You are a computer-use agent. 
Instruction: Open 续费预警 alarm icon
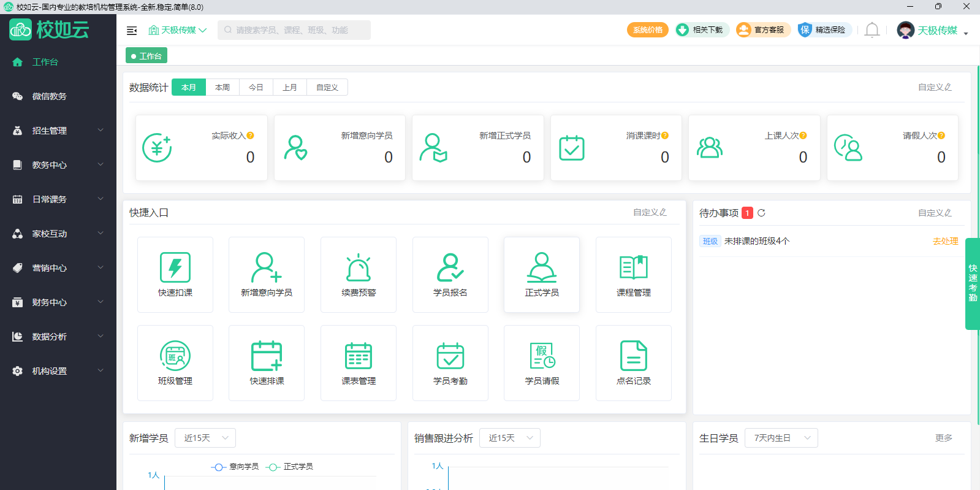tap(359, 268)
